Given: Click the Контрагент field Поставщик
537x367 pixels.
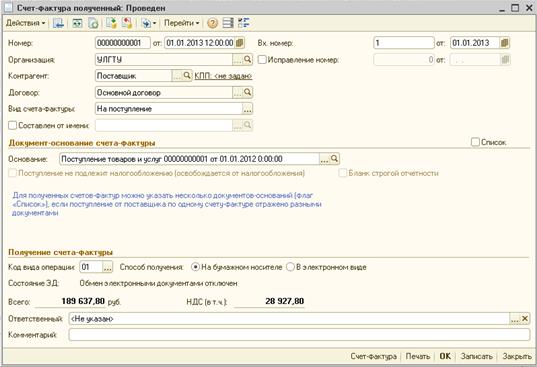Looking at the screenshot, I should click(133, 76).
